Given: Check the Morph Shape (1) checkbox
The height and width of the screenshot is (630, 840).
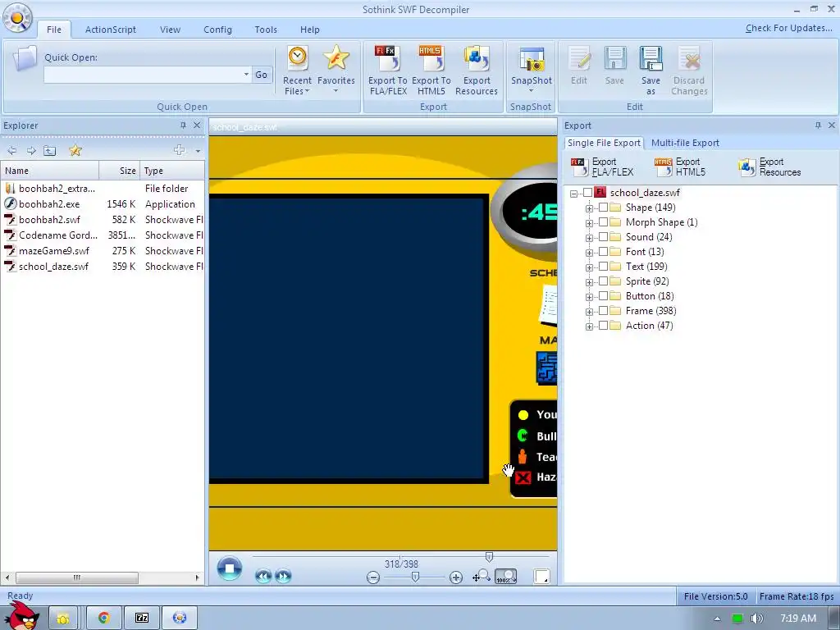Looking at the screenshot, I should click(x=603, y=221).
